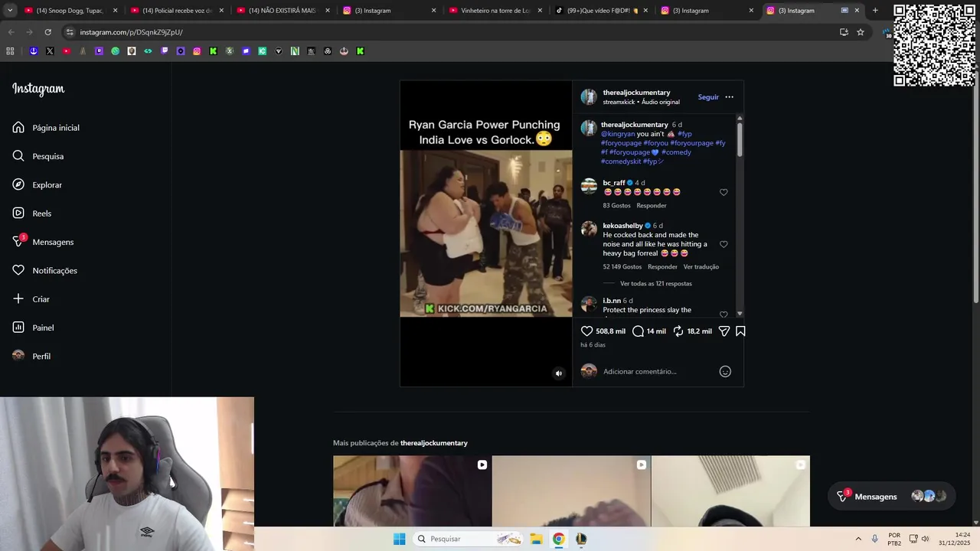The width and height of the screenshot is (980, 551).
Task: Expand Ver todas as 121 respostas
Action: tap(655, 284)
